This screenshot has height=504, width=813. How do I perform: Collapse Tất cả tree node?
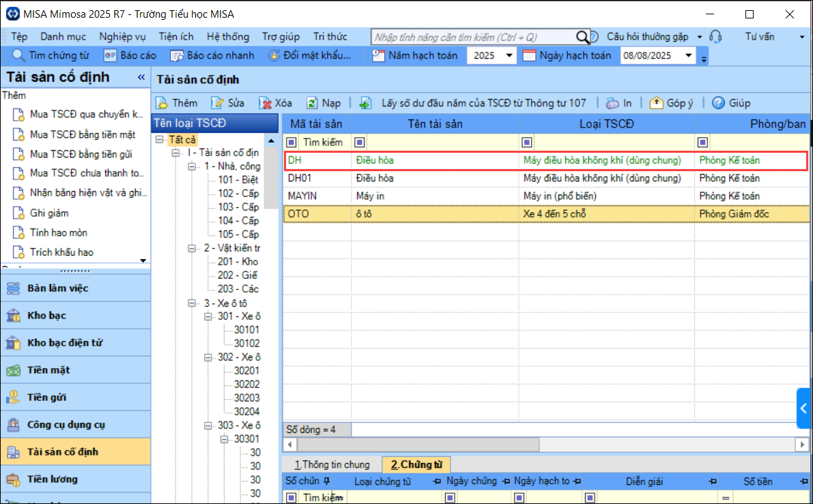pos(160,139)
